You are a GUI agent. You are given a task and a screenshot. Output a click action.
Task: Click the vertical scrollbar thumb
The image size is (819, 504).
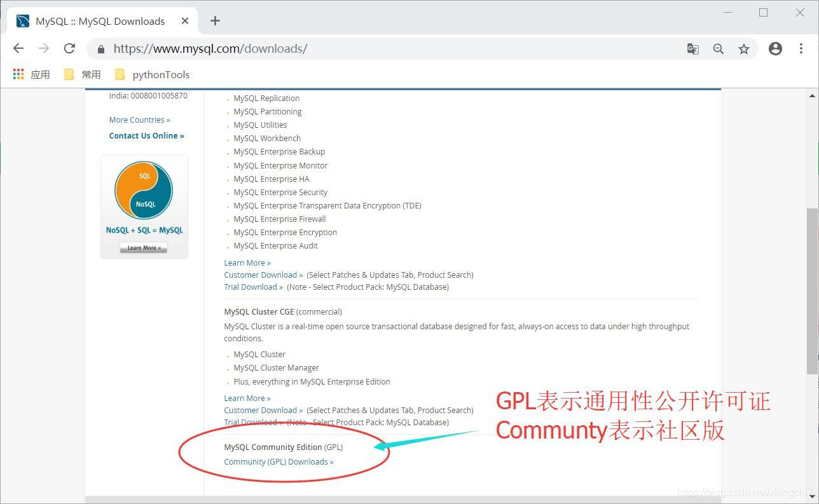(812, 290)
